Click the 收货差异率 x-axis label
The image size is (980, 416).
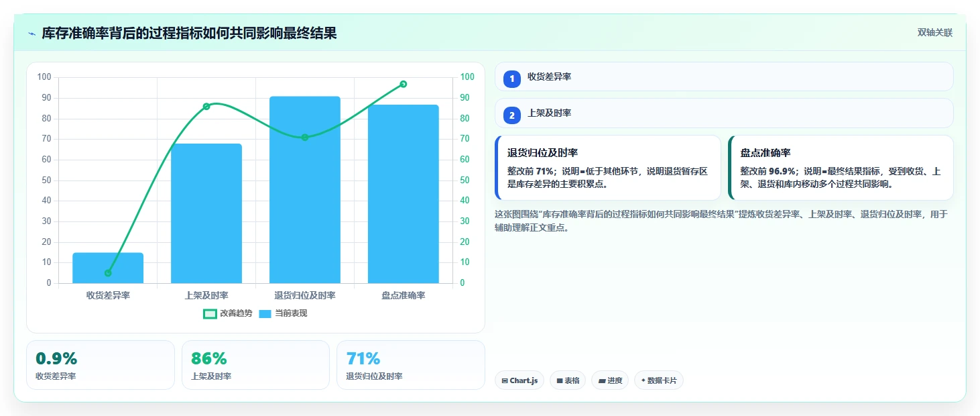pyautogui.click(x=108, y=295)
